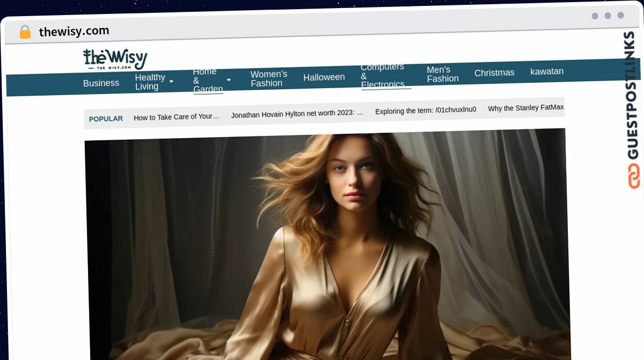
Task: Click the POPULAR ticker label
Action: (106, 119)
